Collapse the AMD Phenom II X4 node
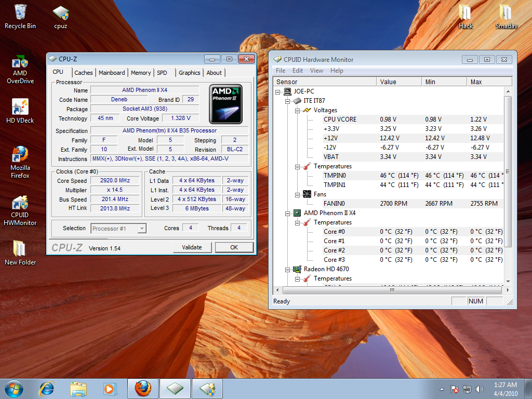Image resolution: width=532 pixels, height=399 pixels. point(288,213)
